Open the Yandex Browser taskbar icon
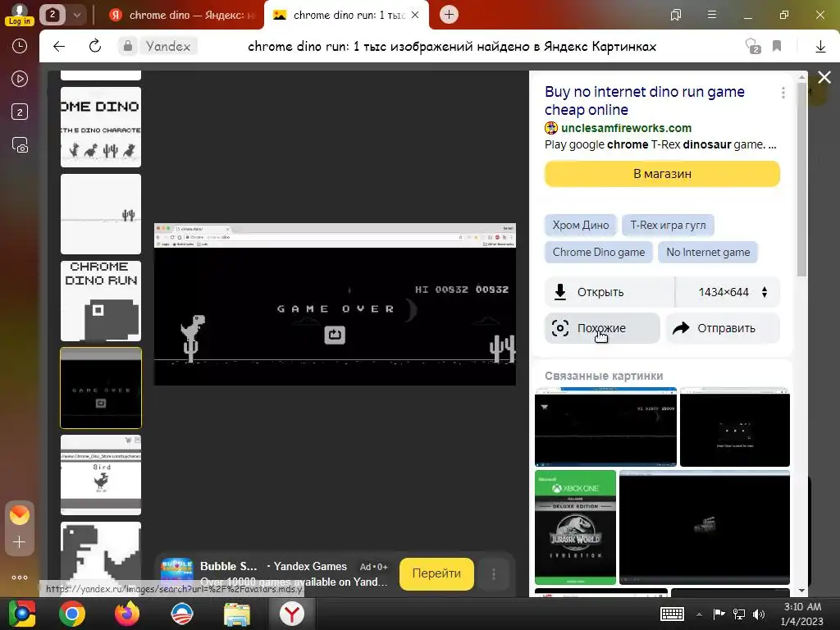The height and width of the screenshot is (630, 840). click(291, 614)
